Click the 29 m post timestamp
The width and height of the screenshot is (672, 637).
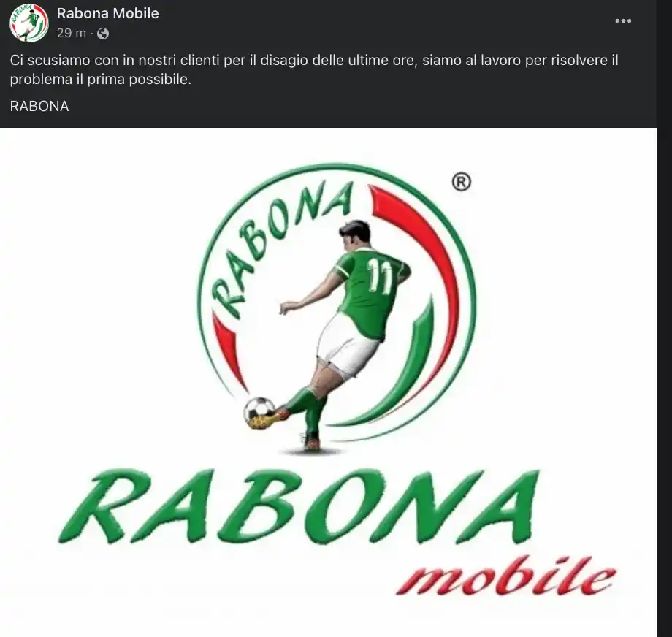[71, 33]
